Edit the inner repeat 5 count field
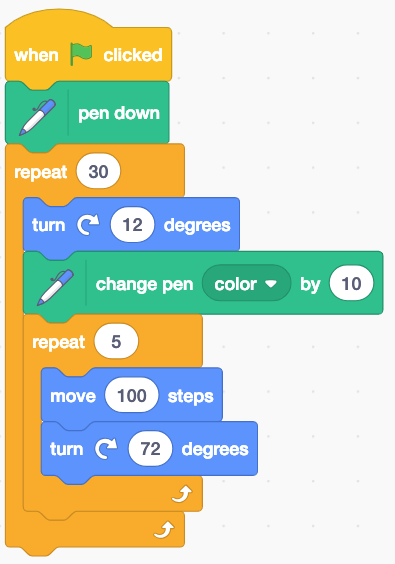The image size is (395, 564). pyautogui.click(x=116, y=341)
